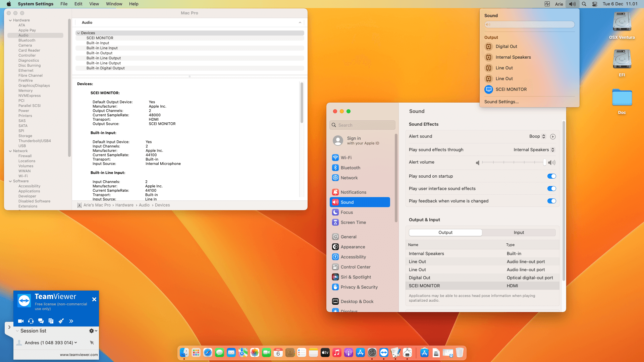This screenshot has height=362, width=644.
Task: Click TeamViewer video camera icon
Action: point(21,321)
